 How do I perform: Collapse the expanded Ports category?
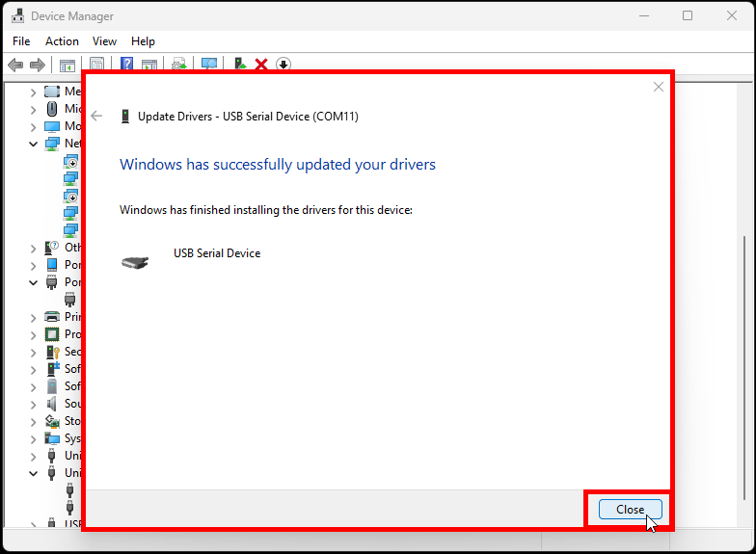pos(33,282)
